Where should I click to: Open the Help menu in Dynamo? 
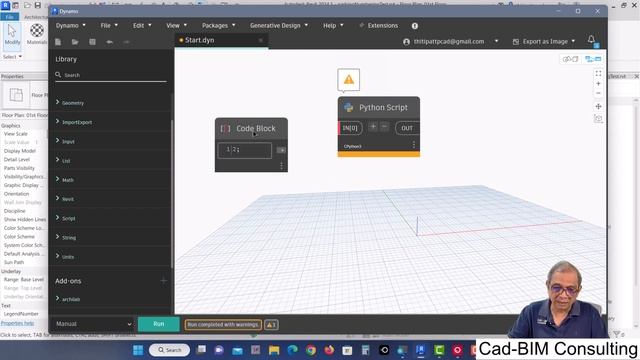point(333,25)
